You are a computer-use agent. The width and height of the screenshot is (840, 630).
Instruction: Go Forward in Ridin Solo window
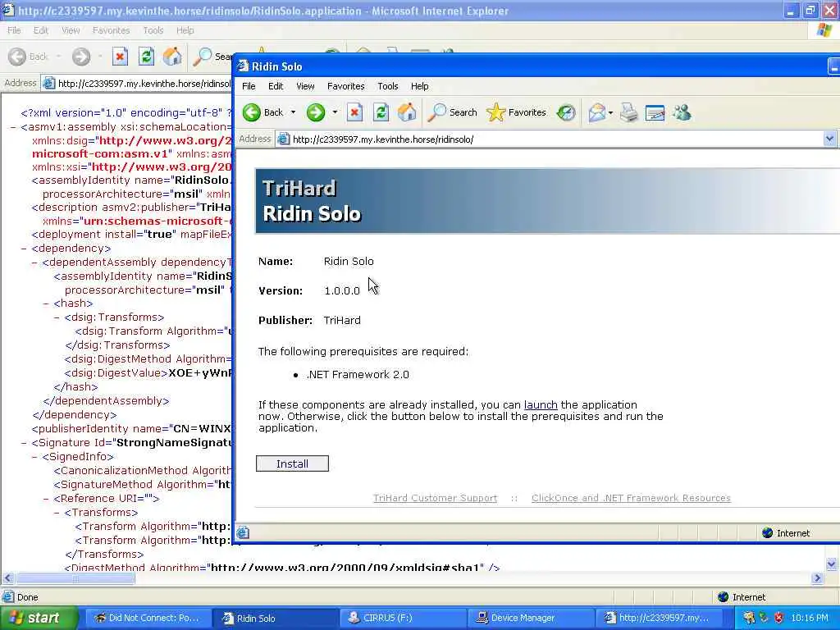[x=316, y=112]
